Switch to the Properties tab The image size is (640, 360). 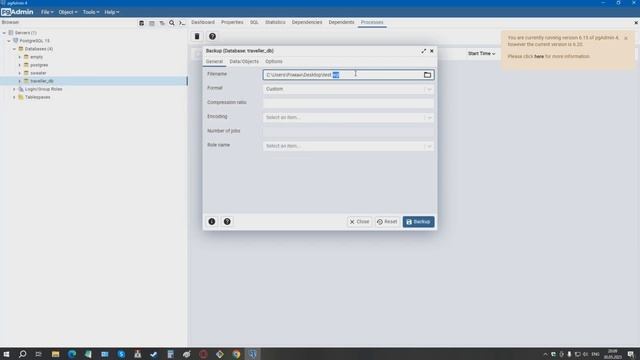click(x=232, y=22)
